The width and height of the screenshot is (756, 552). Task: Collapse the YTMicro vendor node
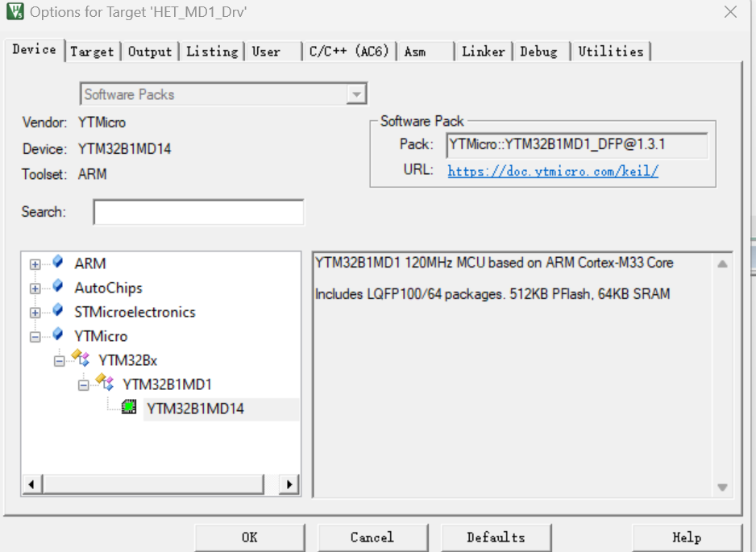(35, 337)
